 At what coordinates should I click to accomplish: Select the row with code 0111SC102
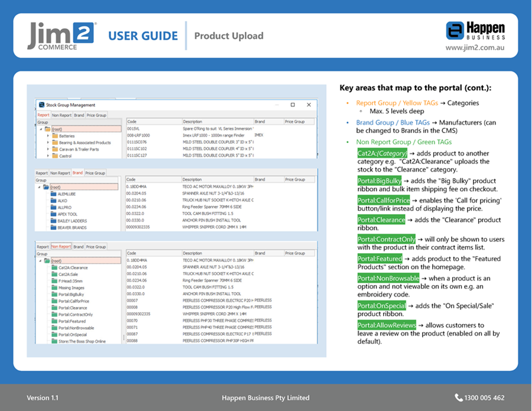(x=221, y=148)
